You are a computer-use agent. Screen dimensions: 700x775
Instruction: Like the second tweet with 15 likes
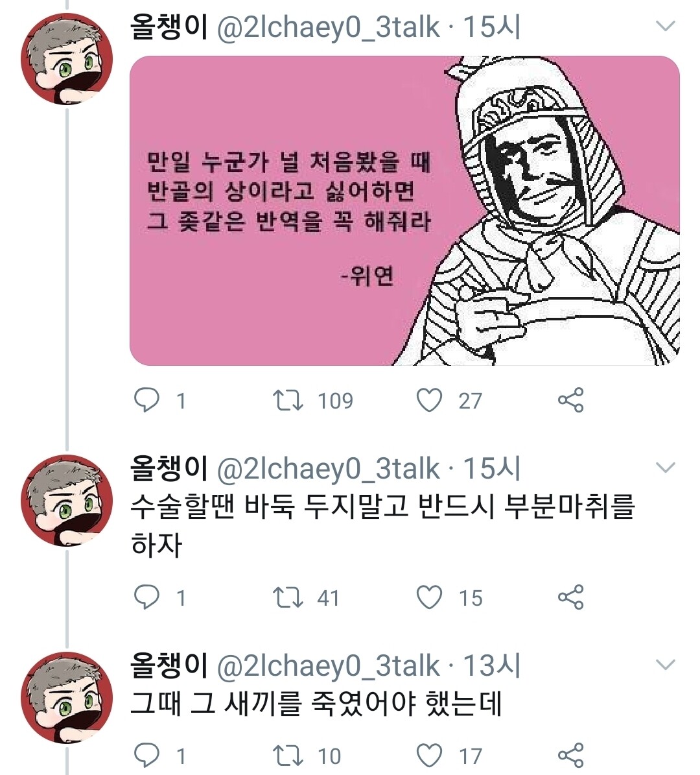429,597
